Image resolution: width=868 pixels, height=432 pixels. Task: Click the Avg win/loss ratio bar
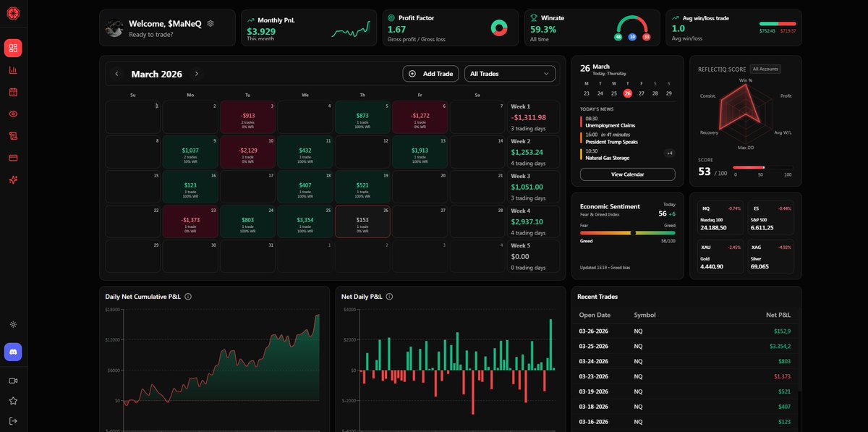coord(778,24)
